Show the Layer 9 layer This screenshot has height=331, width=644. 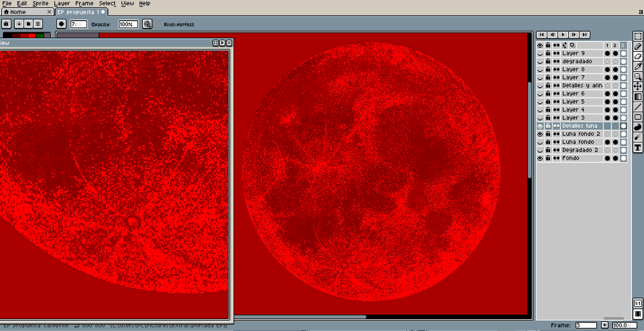pyautogui.click(x=540, y=53)
